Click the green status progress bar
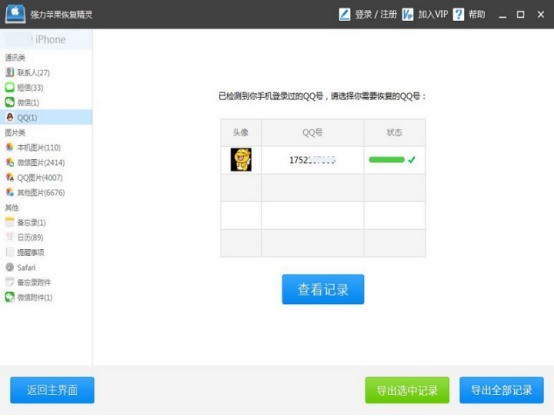This screenshot has height=416, width=554. [387, 160]
